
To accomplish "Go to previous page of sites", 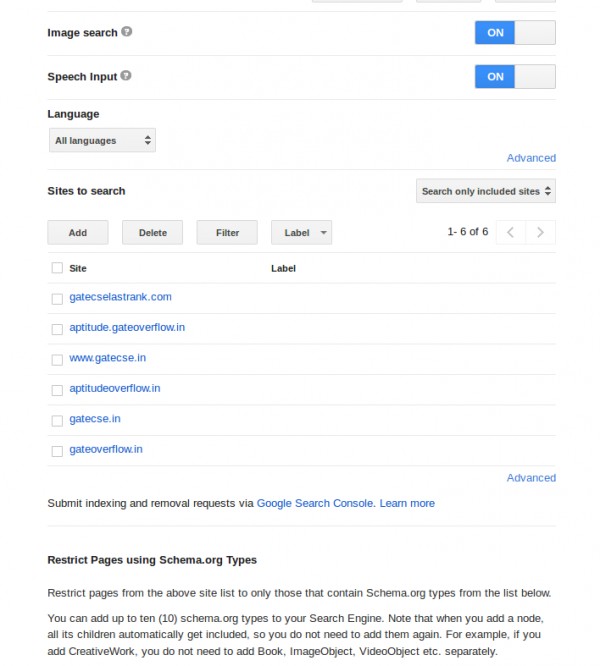I will [510, 232].
